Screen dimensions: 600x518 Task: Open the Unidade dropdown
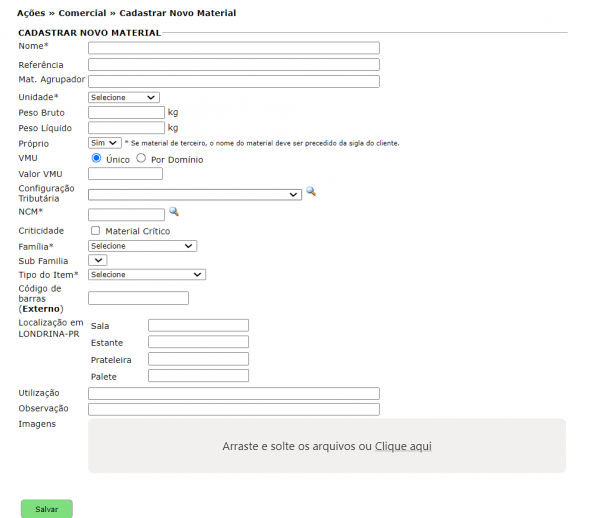123,97
